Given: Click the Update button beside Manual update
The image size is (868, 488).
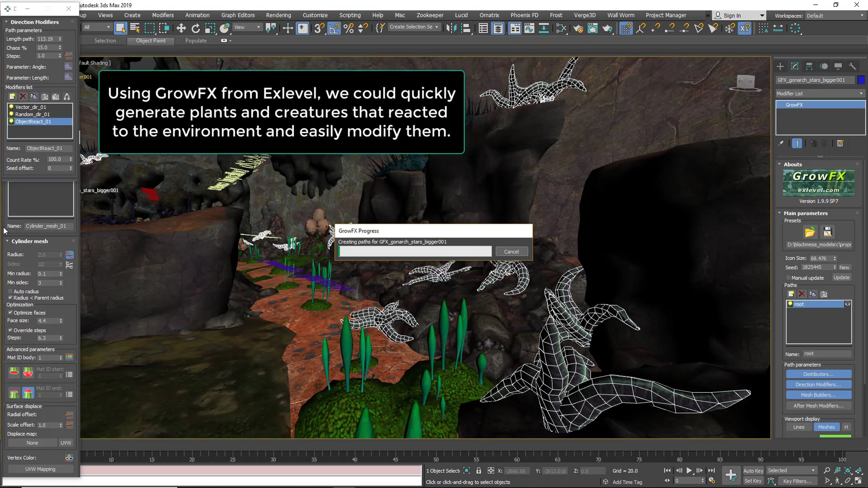Looking at the screenshot, I should [842, 278].
